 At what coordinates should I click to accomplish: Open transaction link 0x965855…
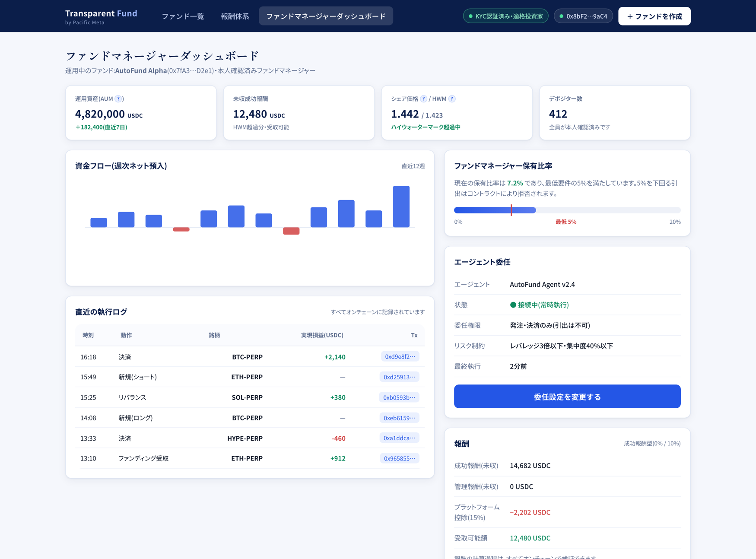[x=400, y=458]
